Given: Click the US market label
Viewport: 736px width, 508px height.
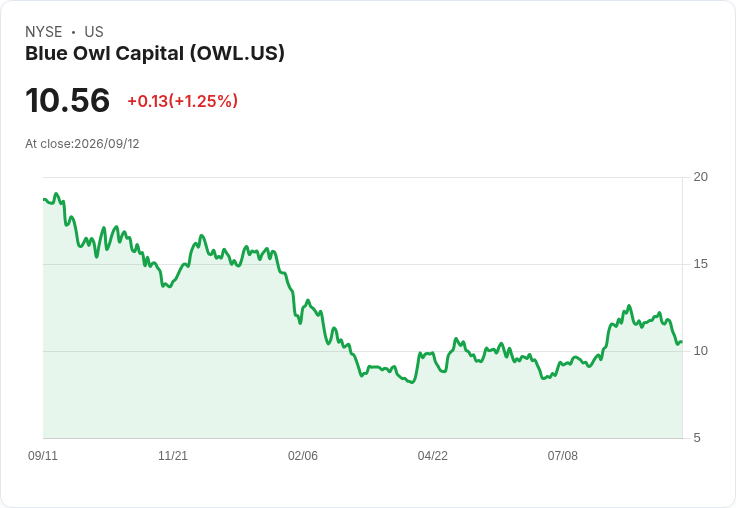Looking at the screenshot, I should click(x=94, y=31).
